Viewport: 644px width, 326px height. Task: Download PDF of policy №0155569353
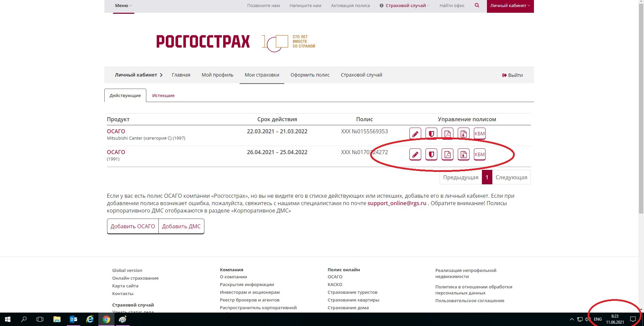coord(447,134)
